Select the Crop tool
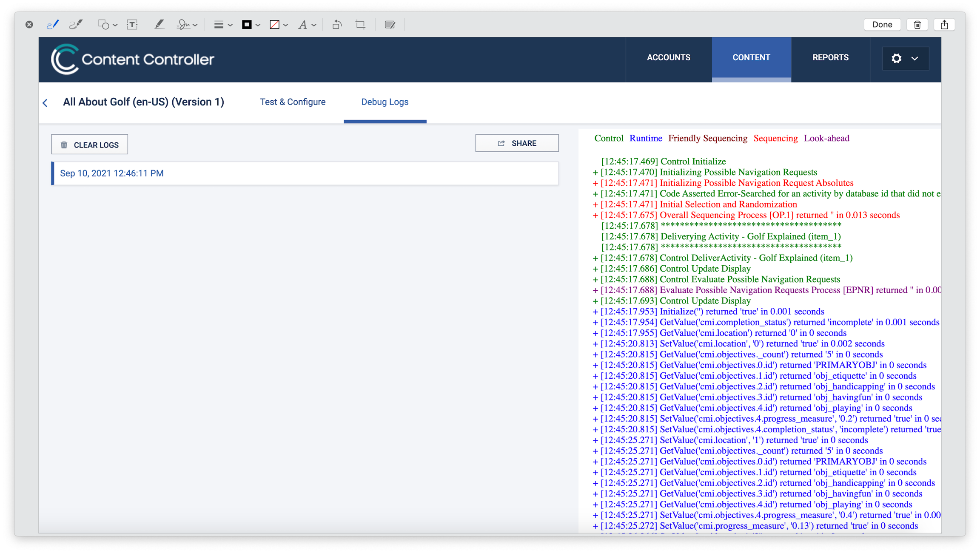This screenshot has height=553, width=980. [x=361, y=25]
